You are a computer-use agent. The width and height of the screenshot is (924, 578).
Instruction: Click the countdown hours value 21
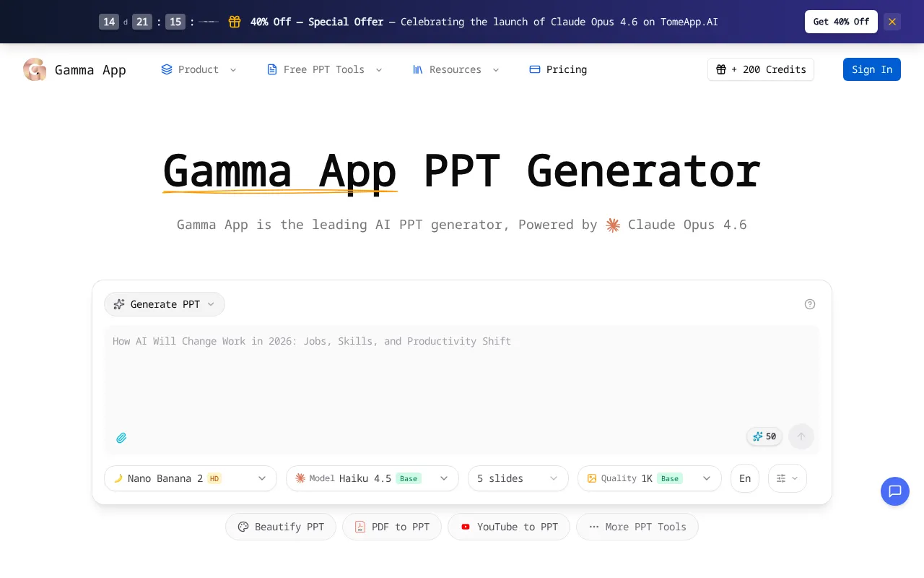click(142, 22)
